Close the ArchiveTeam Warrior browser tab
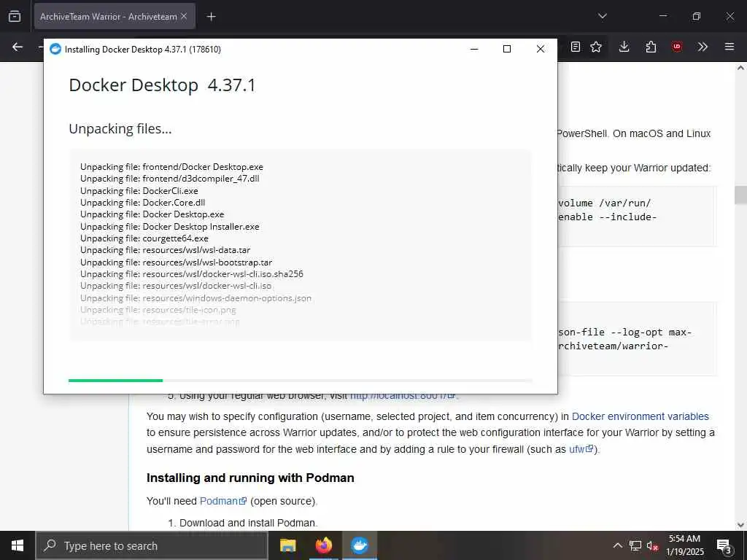747x560 pixels. (x=184, y=16)
